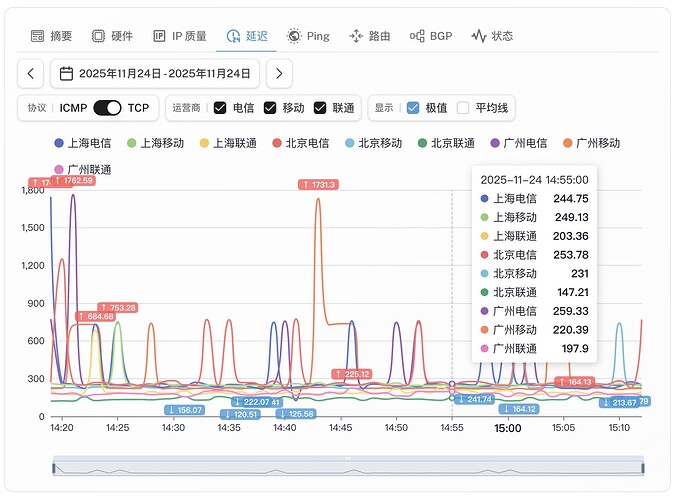Screen dimensions: 675x500
Task: Go to next date with right chevron
Action: (x=280, y=74)
